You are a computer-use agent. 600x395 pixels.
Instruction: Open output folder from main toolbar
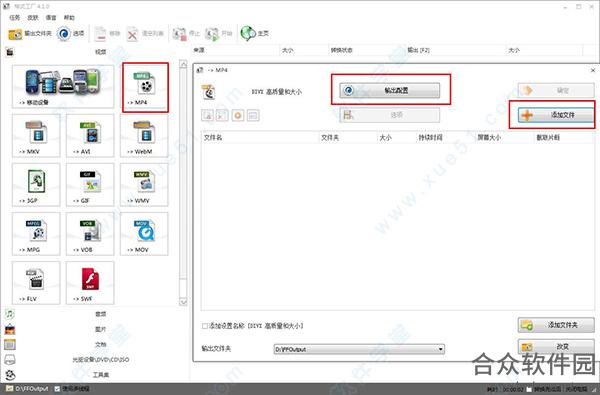coord(30,34)
